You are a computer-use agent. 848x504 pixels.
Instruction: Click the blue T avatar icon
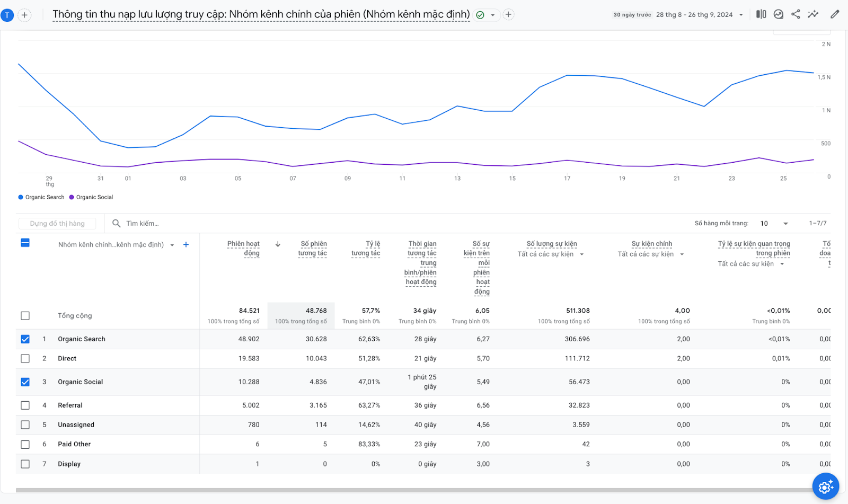click(x=7, y=15)
